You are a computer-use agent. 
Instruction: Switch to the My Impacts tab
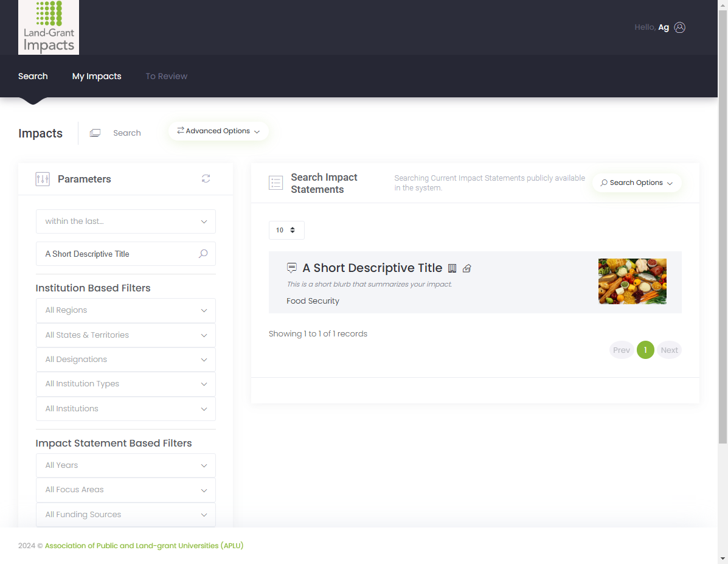click(x=97, y=76)
